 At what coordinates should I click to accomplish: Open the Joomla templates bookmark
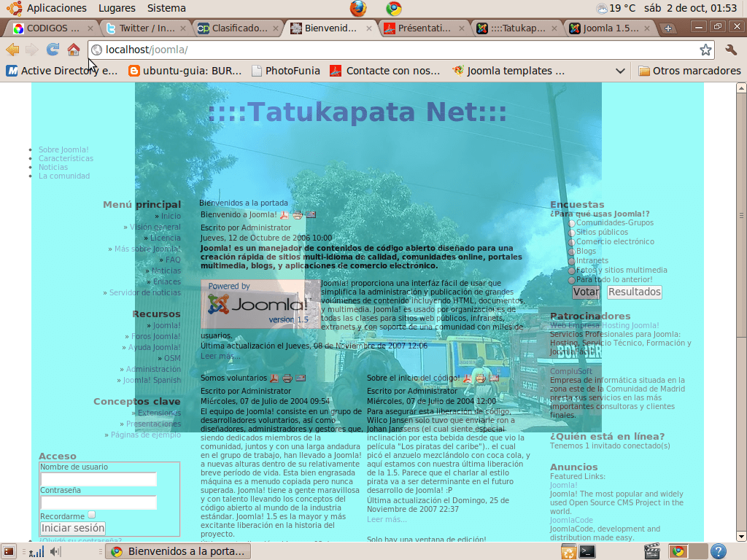coord(508,71)
